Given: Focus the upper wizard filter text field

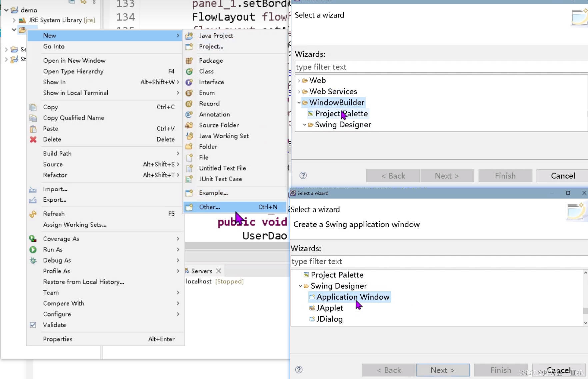Looking at the screenshot, I should (441, 67).
